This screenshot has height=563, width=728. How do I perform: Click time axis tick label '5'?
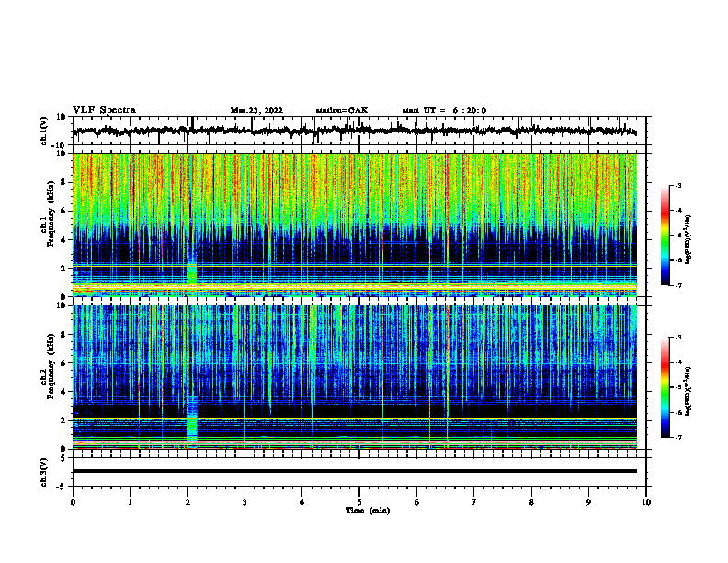(x=359, y=502)
